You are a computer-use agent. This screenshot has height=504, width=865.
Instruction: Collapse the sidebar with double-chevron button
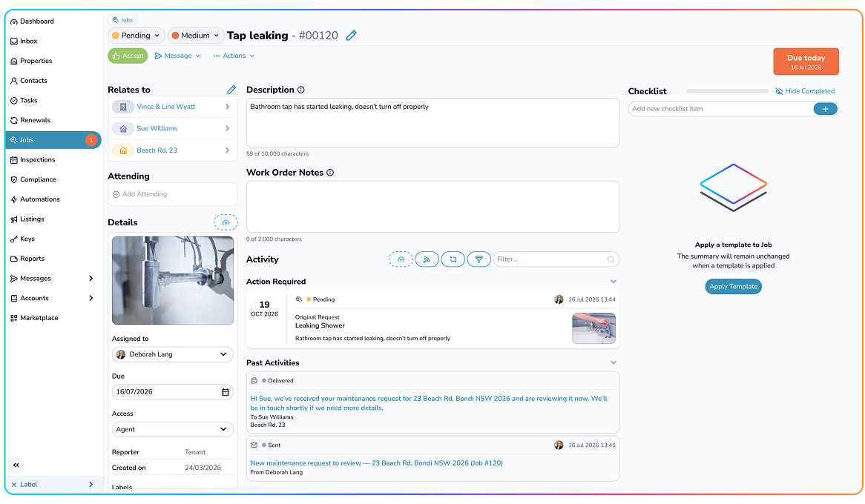point(16,465)
